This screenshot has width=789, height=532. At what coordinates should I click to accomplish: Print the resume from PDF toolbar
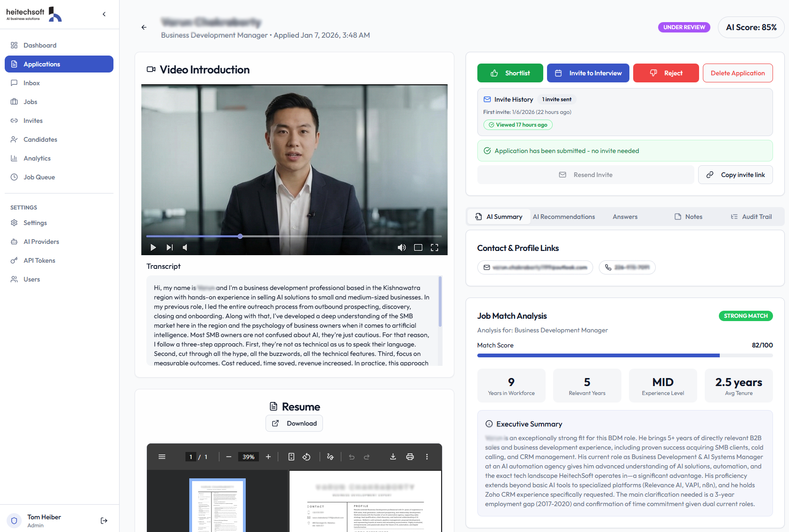pos(410,457)
